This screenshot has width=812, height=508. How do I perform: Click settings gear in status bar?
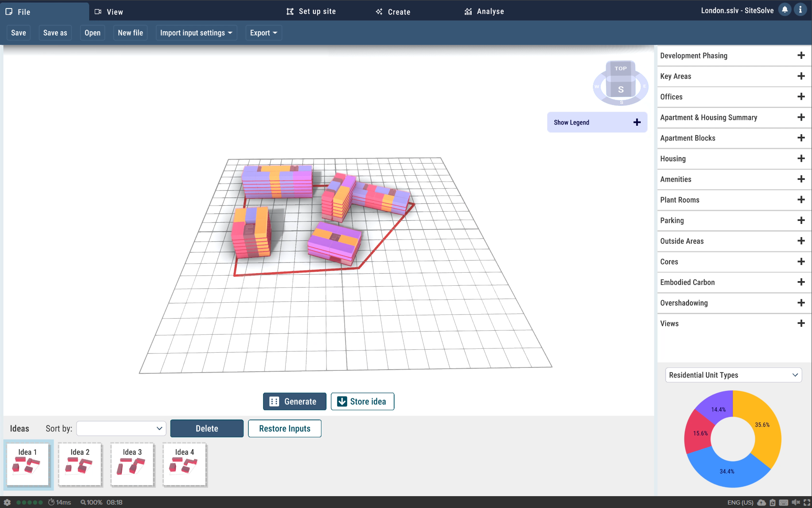click(x=7, y=502)
